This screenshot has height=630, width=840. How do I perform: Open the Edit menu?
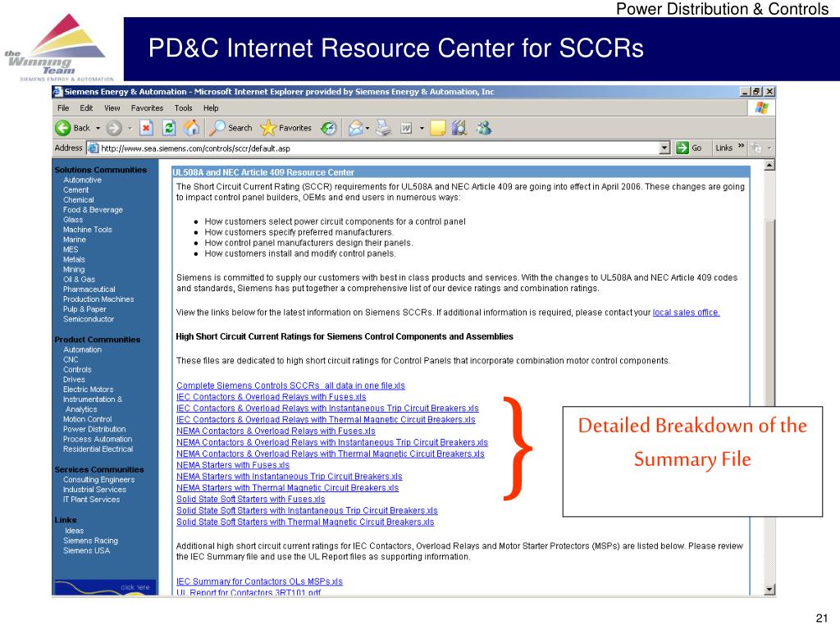(86, 108)
